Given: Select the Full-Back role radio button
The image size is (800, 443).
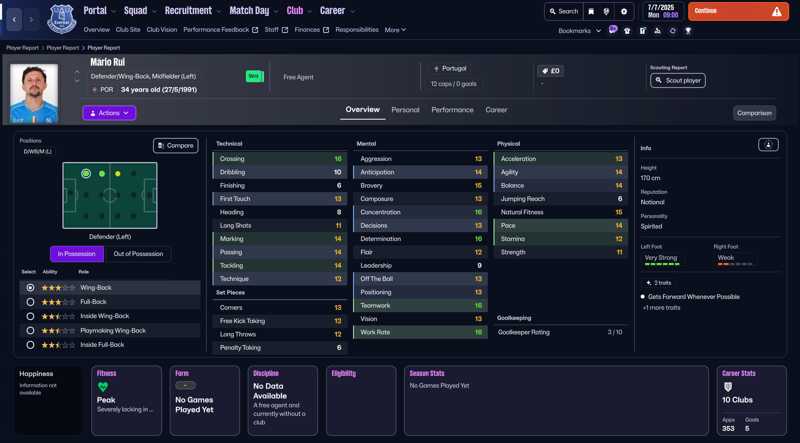Looking at the screenshot, I should (x=31, y=302).
